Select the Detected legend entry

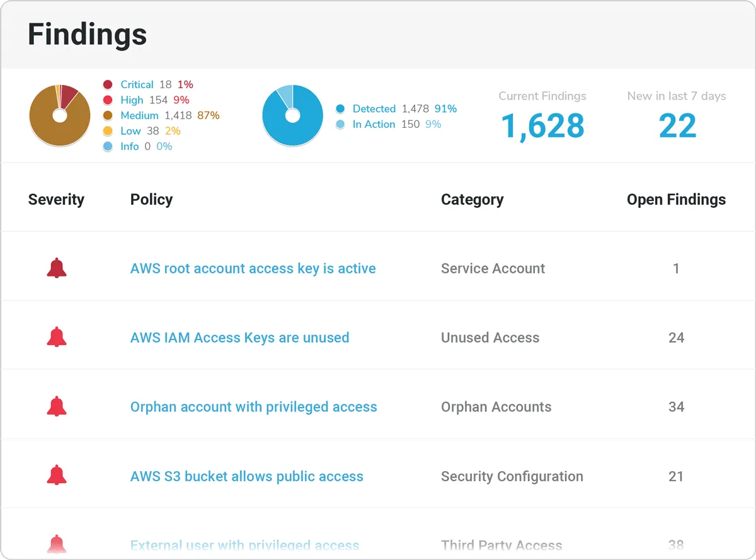pos(374,109)
